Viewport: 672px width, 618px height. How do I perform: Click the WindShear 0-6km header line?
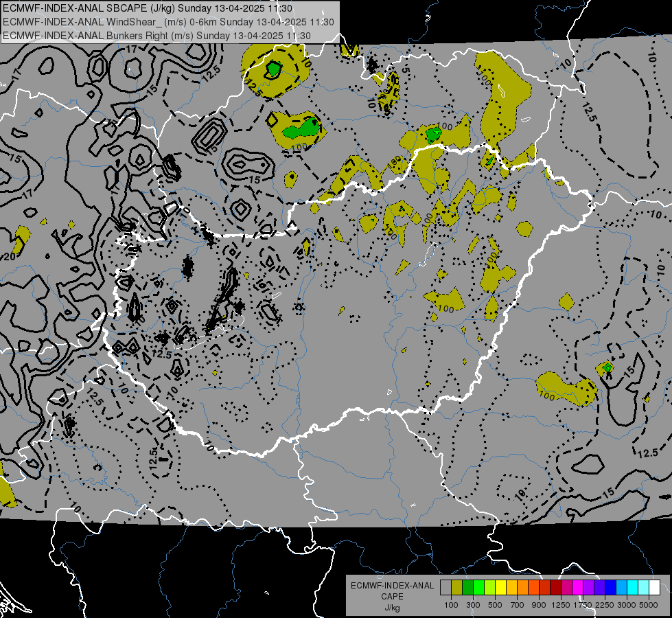click(x=168, y=22)
